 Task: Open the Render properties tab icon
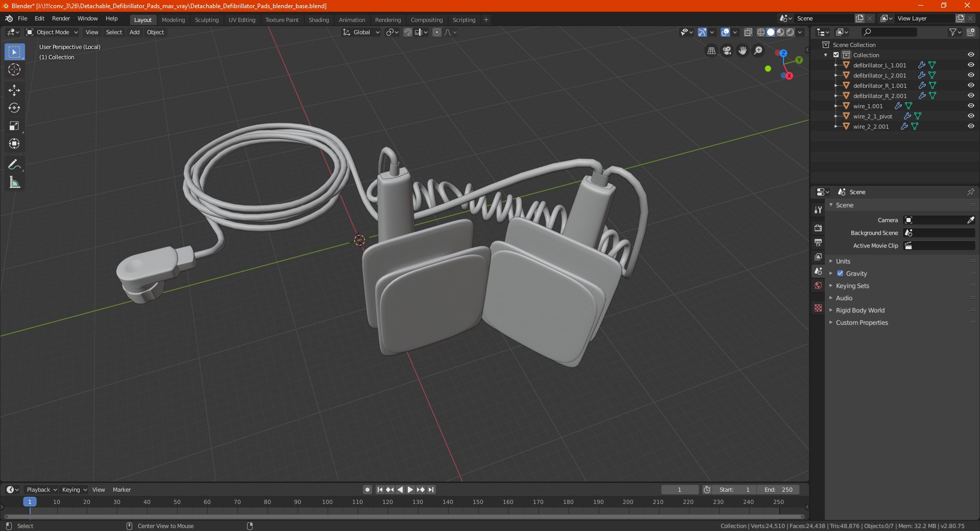tap(818, 228)
